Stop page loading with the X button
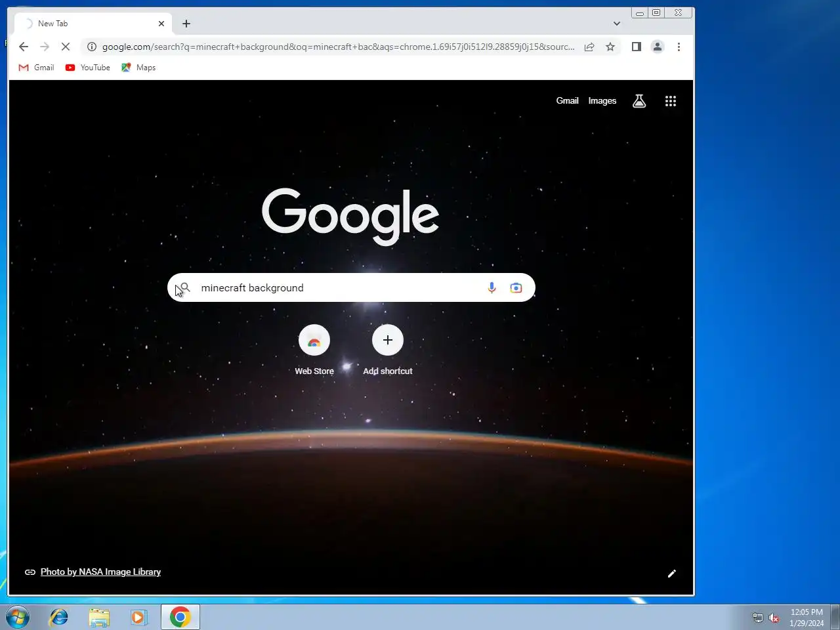 (x=66, y=47)
